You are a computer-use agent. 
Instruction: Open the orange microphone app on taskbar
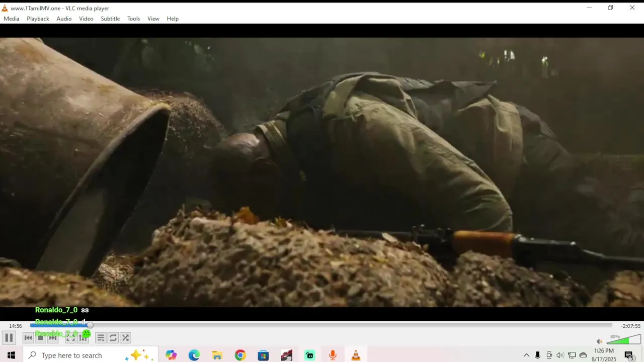pyautogui.click(x=333, y=355)
